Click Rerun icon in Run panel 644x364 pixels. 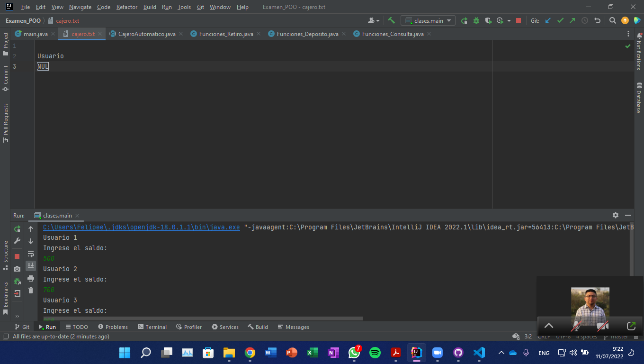tap(17, 228)
